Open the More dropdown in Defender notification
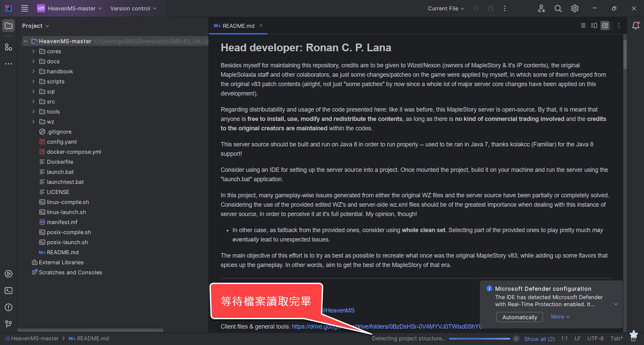This screenshot has width=644, height=345. [x=560, y=317]
